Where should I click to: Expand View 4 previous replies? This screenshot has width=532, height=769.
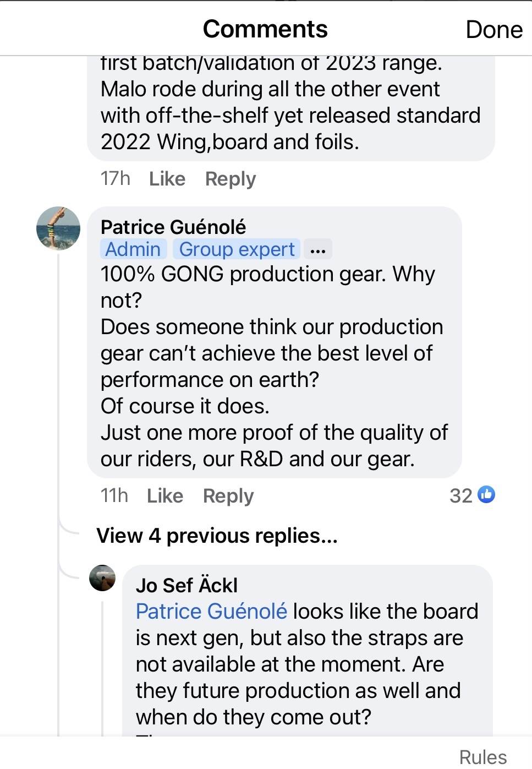(x=217, y=536)
